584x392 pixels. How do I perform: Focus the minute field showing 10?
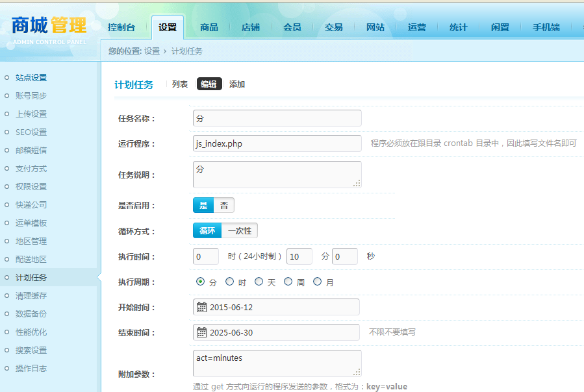299,256
